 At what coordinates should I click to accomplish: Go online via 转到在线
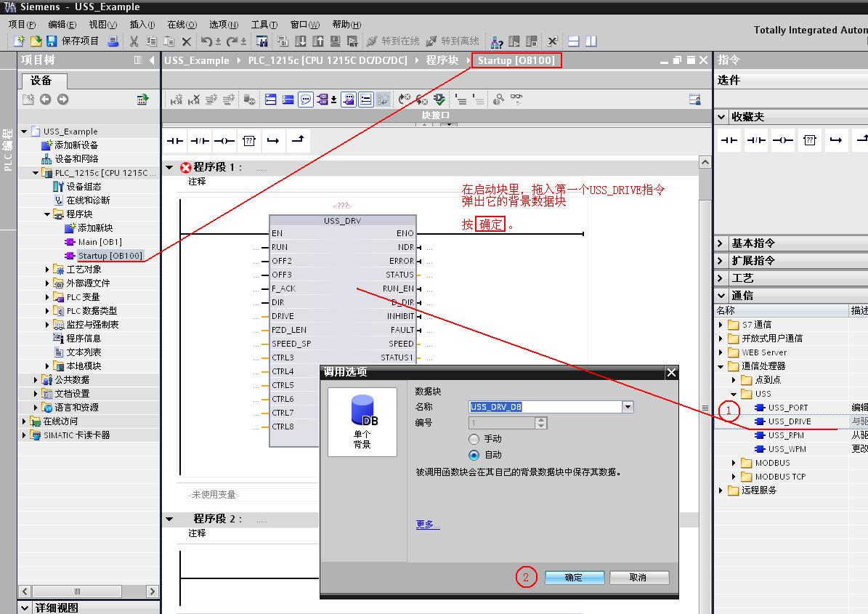(393, 41)
